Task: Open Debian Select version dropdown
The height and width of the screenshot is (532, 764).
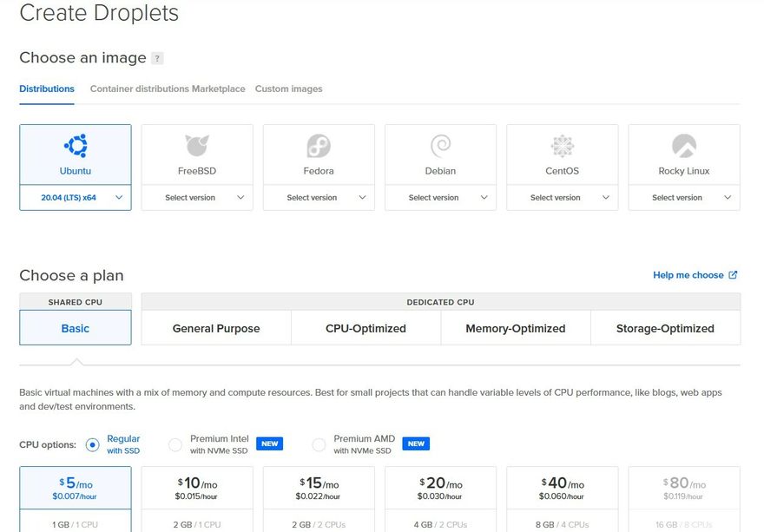Action: tap(440, 198)
